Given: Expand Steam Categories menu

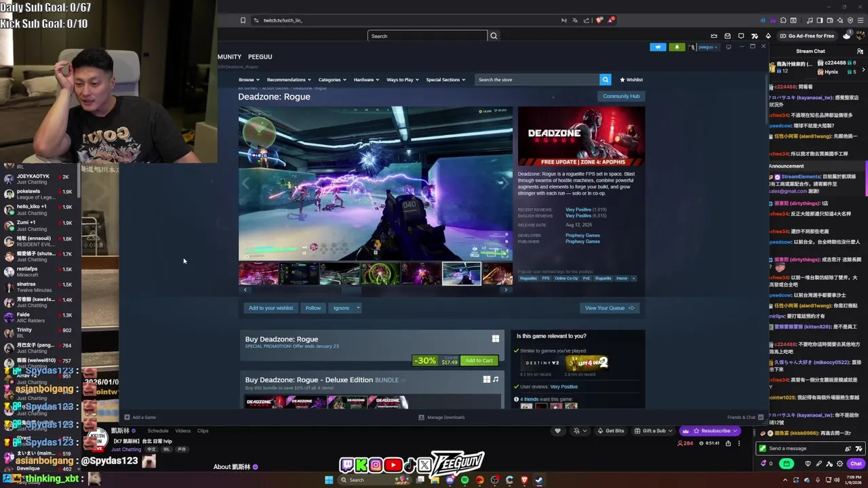Looking at the screenshot, I should pyautogui.click(x=332, y=79).
